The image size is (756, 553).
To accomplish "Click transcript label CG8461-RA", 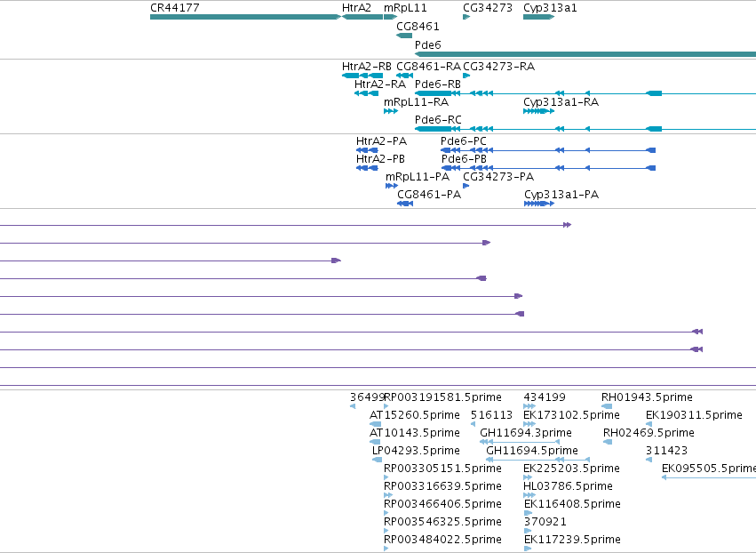I will [428, 67].
